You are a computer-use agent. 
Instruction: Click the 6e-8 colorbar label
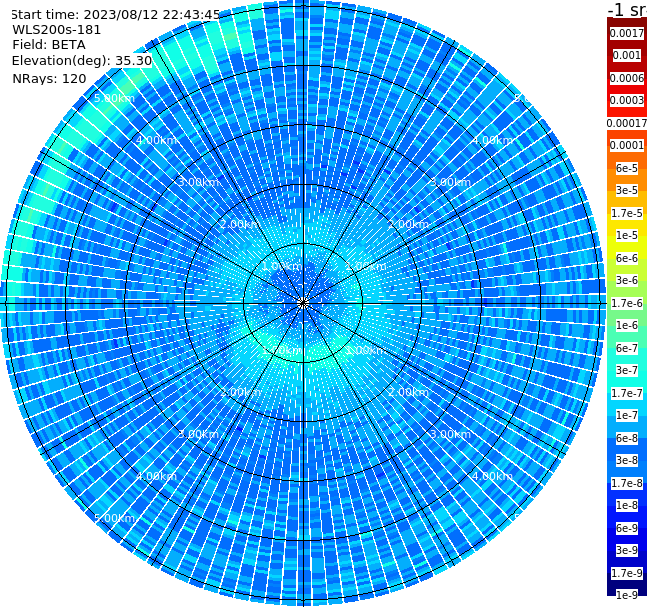click(627, 438)
